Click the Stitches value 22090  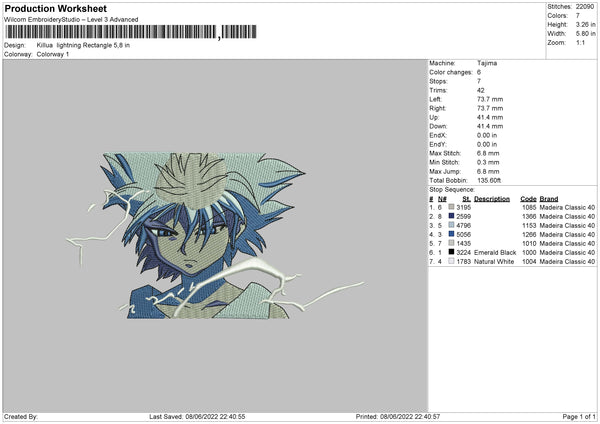(x=585, y=7)
